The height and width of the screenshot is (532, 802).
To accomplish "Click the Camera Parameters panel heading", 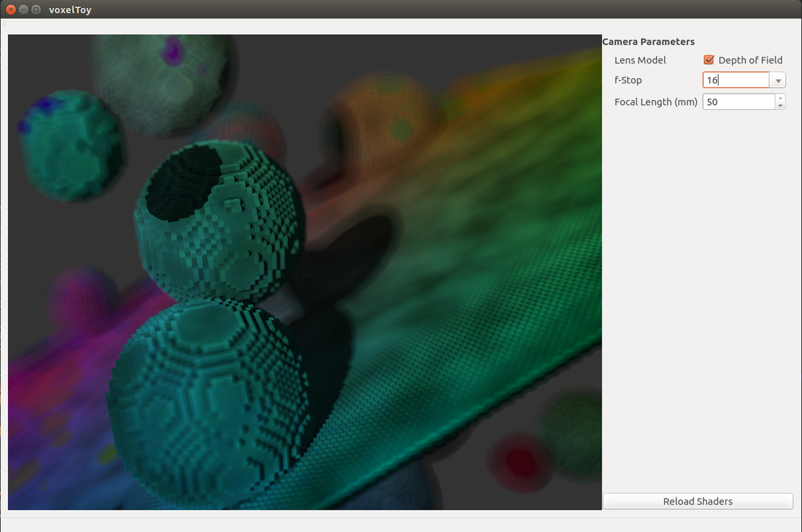I will click(x=648, y=41).
